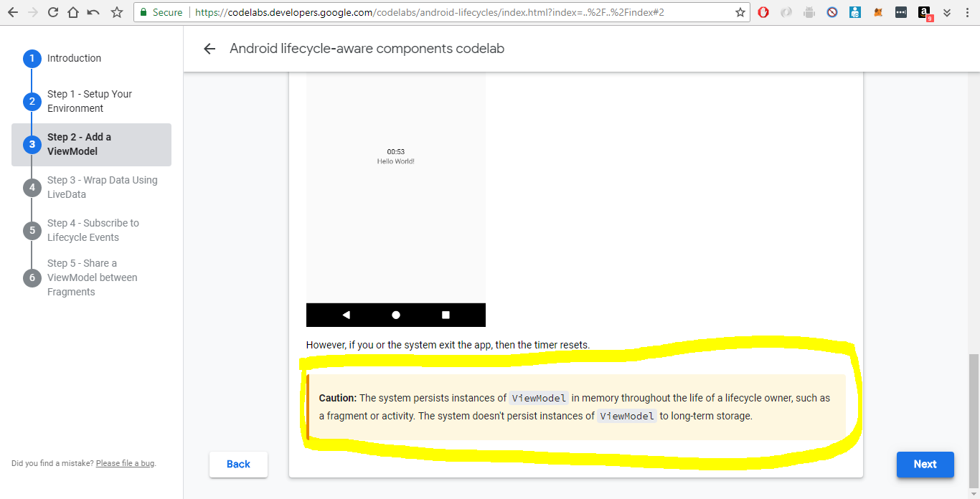This screenshot has width=980, height=499.
Task: Open the blue prohibited-sign extension
Action: pyautogui.click(x=832, y=12)
